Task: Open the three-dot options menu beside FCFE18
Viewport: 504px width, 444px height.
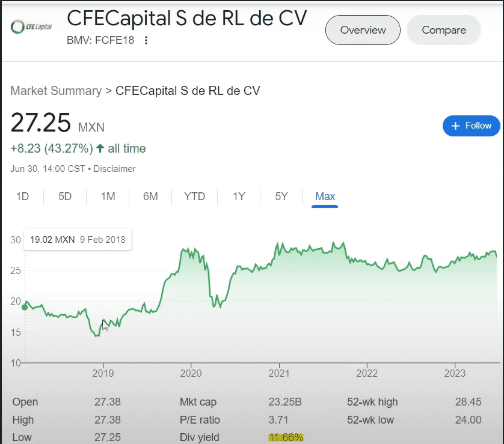Action: tap(146, 41)
